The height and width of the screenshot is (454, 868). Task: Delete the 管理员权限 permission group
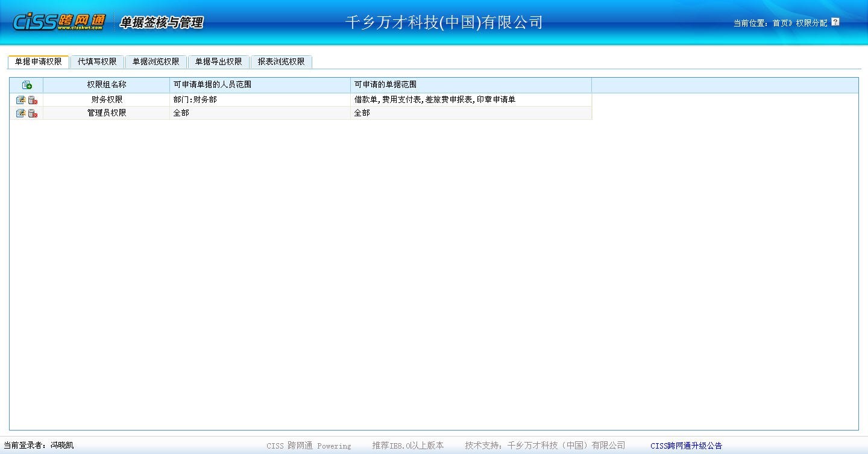tap(33, 113)
